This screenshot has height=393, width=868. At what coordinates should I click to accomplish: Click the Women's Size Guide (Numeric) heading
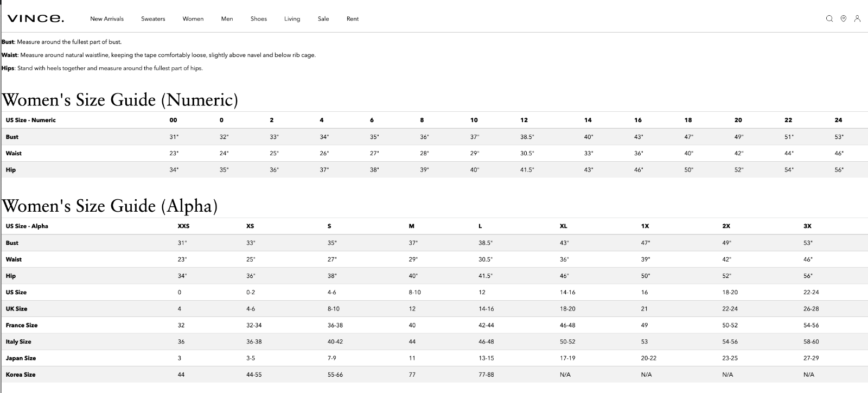click(120, 100)
